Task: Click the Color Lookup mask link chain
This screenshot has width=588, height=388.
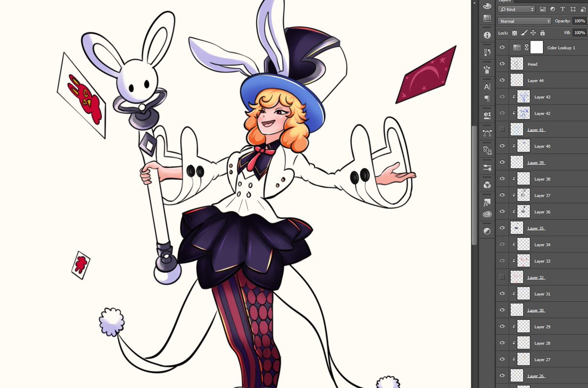Action: coord(526,48)
